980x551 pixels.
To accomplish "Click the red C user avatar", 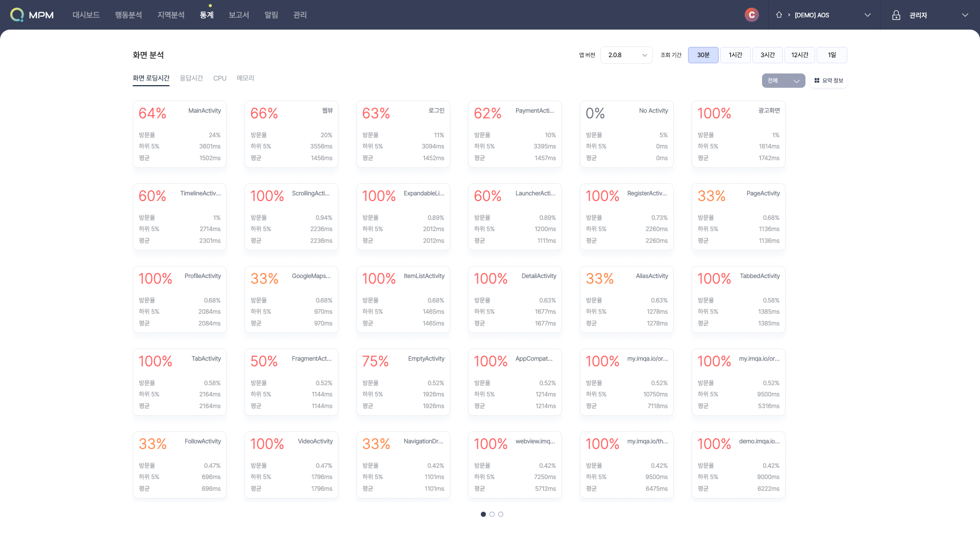I will pyautogui.click(x=751, y=15).
